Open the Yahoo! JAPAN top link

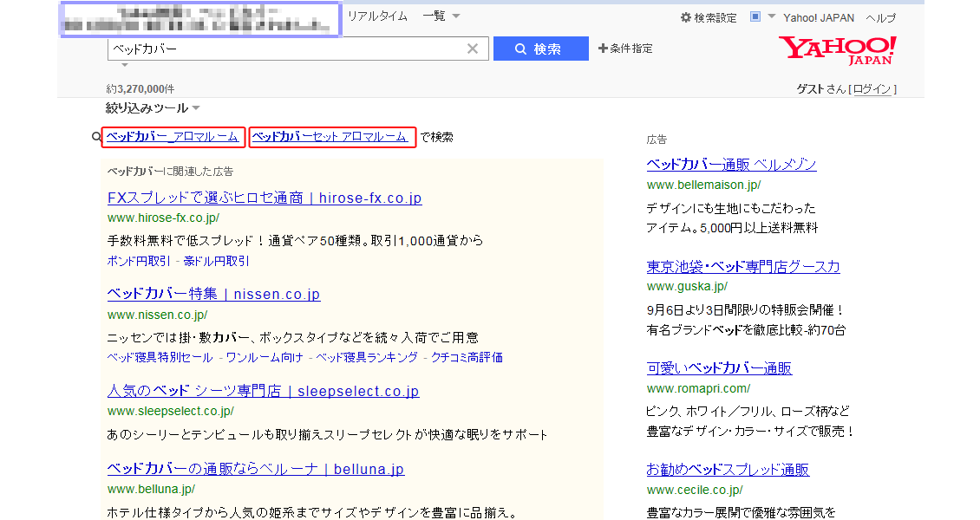tap(819, 17)
